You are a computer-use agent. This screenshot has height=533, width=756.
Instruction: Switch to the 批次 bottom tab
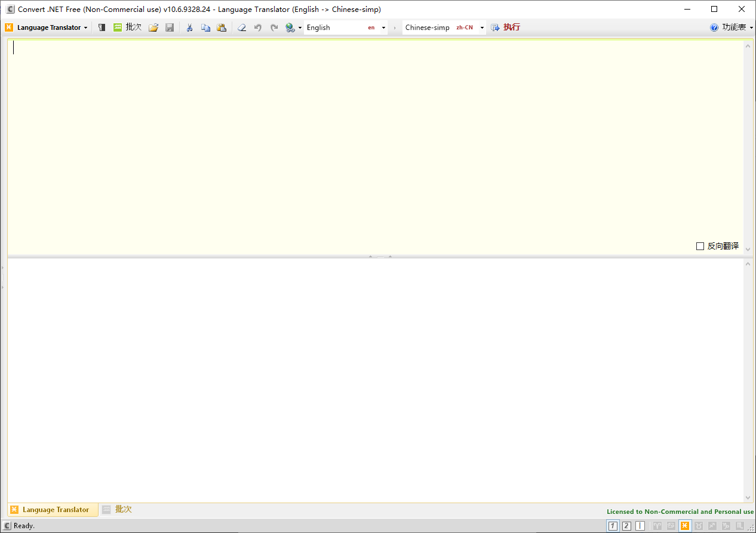[x=117, y=510]
